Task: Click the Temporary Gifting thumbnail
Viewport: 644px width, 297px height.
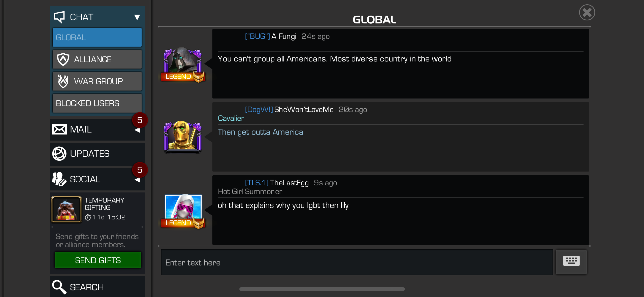Action: [67, 209]
